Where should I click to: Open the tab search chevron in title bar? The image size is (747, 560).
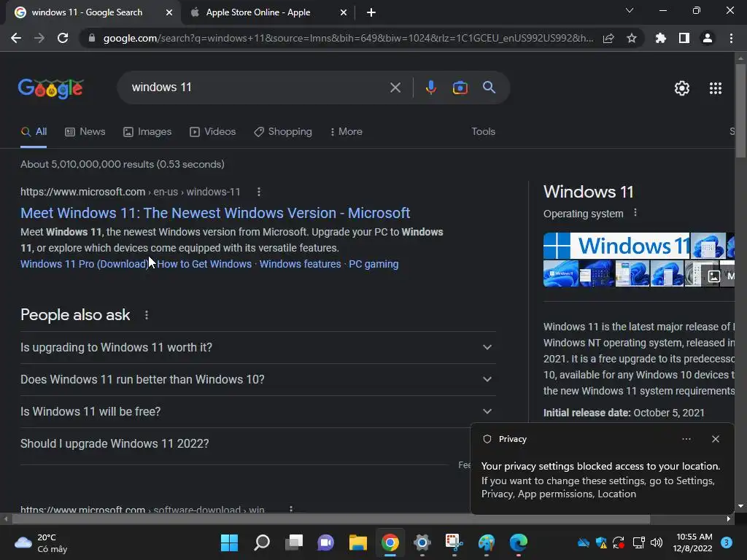630,10
